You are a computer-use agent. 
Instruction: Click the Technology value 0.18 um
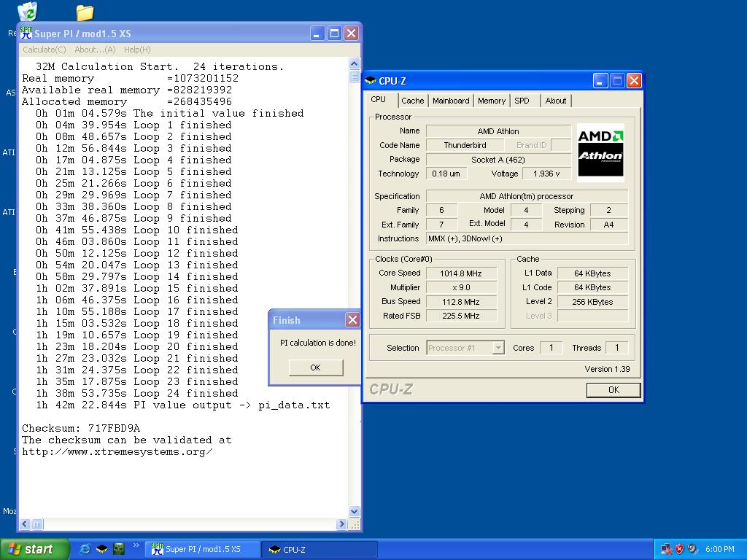tap(446, 174)
